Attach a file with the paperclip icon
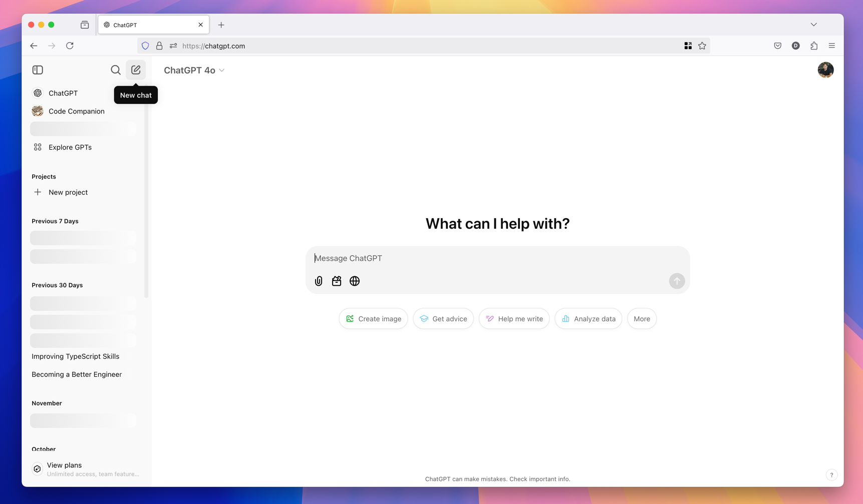Image resolution: width=863 pixels, height=504 pixels. [x=319, y=281]
